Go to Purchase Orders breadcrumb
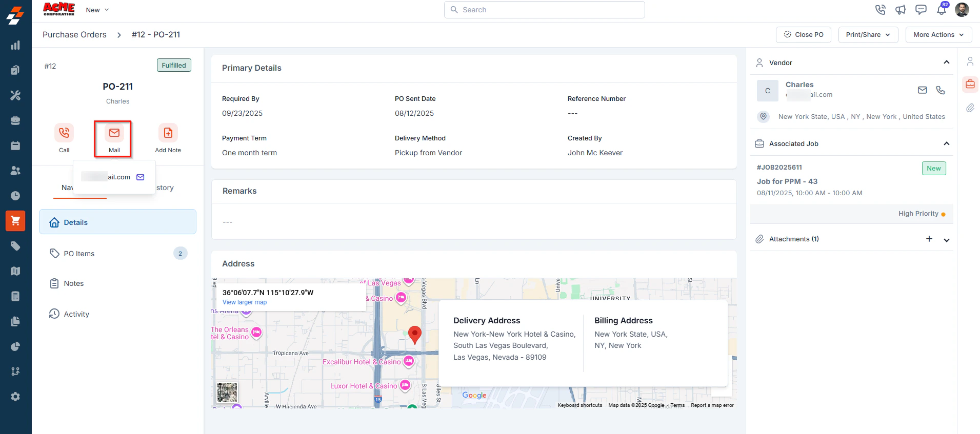The image size is (980, 434). (74, 34)
